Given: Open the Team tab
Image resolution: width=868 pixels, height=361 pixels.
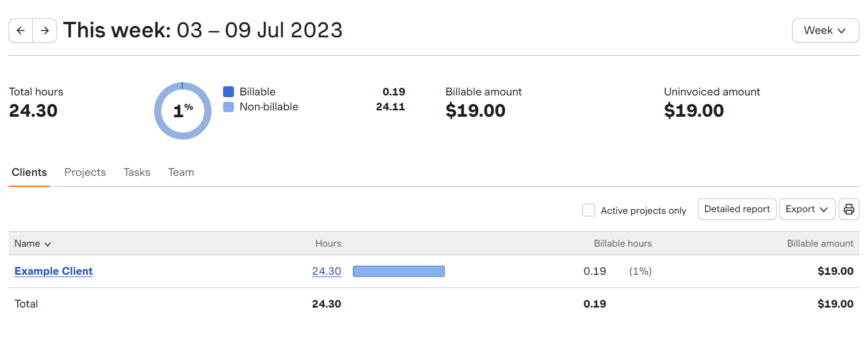Looking at the screenshot, I should [x=180, y=172].
